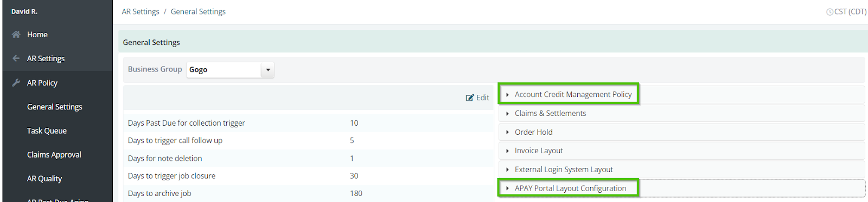This screenshot has height=202, width=868.
Task: Click "Days Past Due for collection trigger" label
Action: [187, 123]
